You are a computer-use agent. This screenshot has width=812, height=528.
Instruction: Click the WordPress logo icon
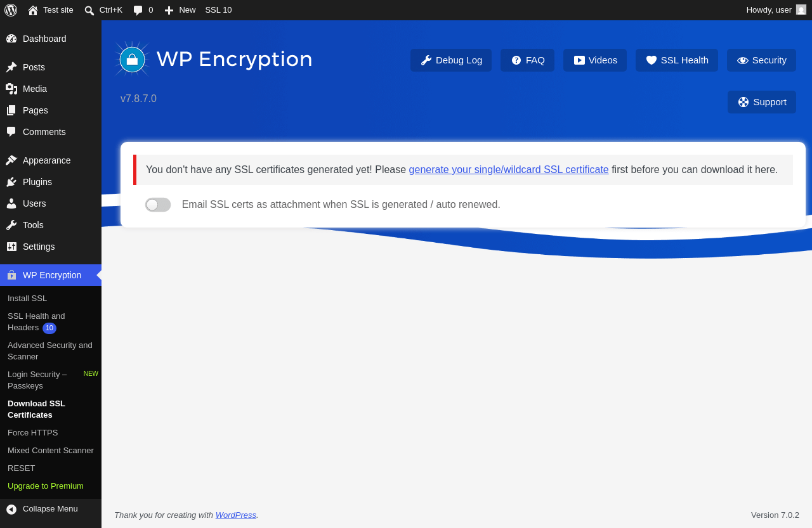[x=11, y=10]
